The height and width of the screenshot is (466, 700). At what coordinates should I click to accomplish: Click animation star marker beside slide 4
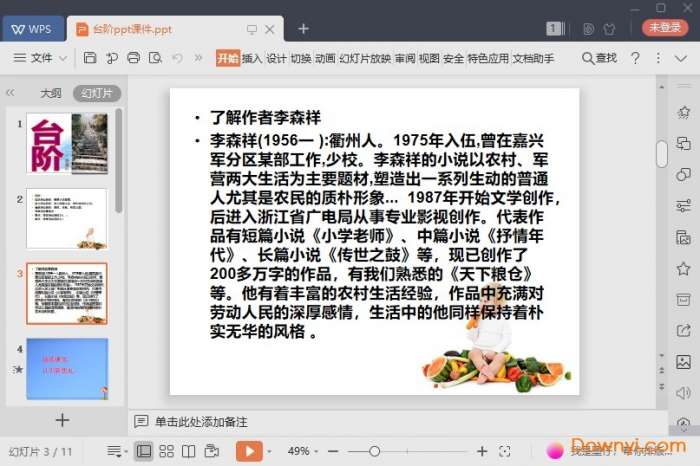tap(18, 370)
